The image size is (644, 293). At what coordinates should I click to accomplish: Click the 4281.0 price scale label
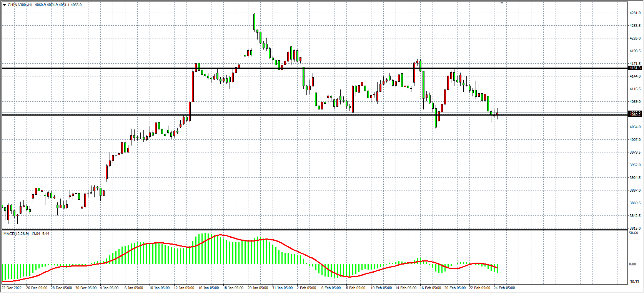pyautogui.click(x=635, y=13)
